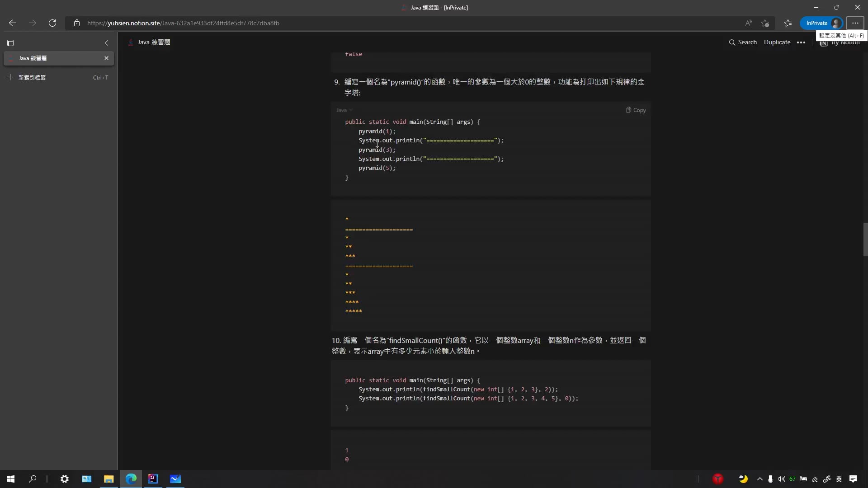Click the Duplicate button in Notion
The height and width of the screenshot is (488, 868).
(x=777, y=42)
